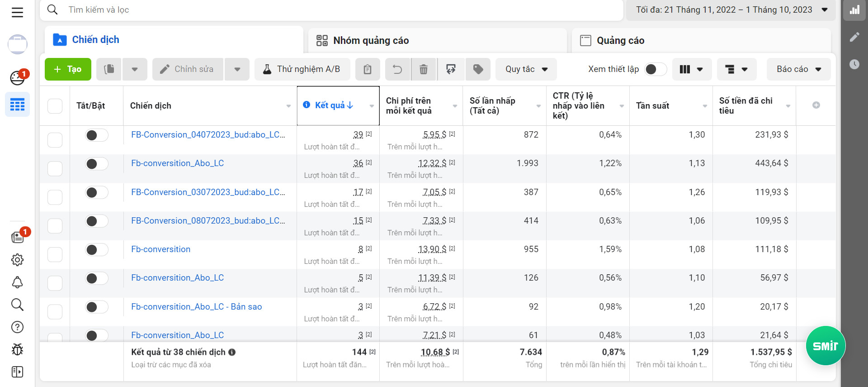Expand the Báo cáo dropdown
868x387 pixels.
[799, 69]
